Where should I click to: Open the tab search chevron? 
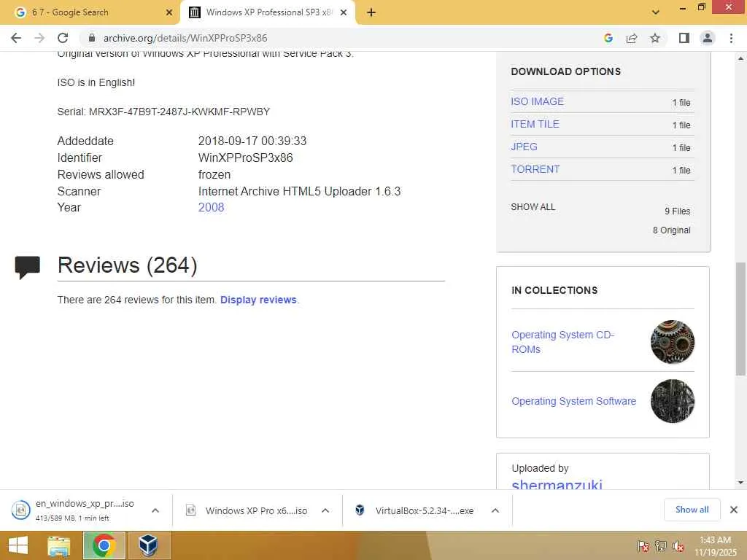click(656, 12)
